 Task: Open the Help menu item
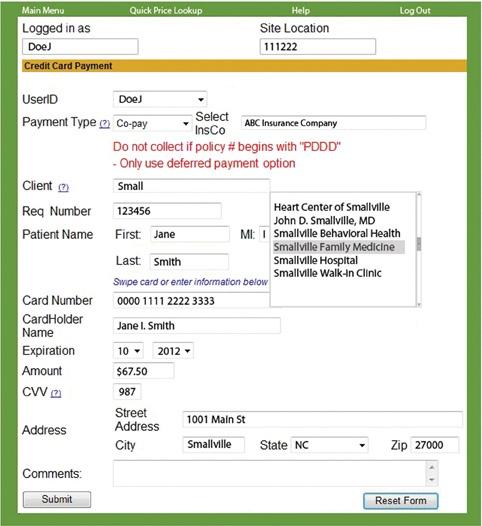[301, 10]
